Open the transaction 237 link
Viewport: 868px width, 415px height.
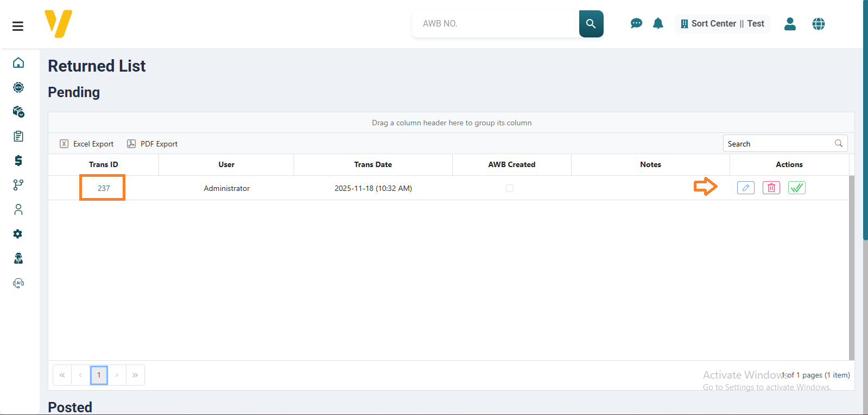point(104,188)
